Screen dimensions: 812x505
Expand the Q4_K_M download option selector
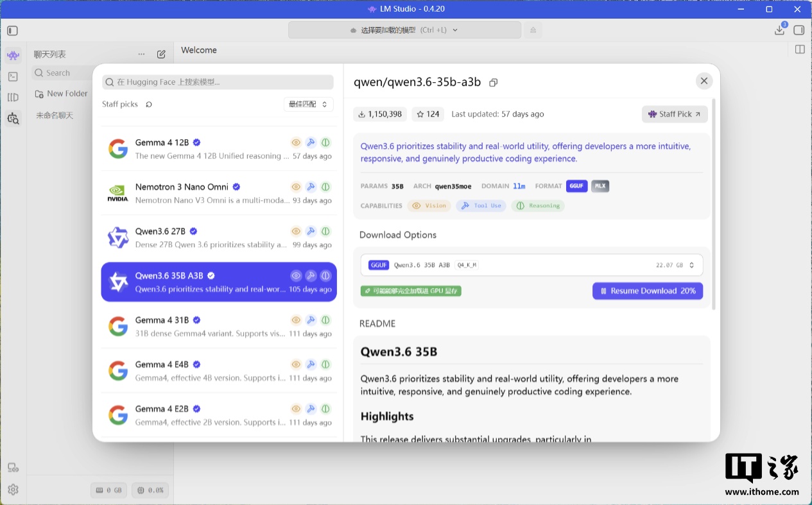[x=532, y=265]
